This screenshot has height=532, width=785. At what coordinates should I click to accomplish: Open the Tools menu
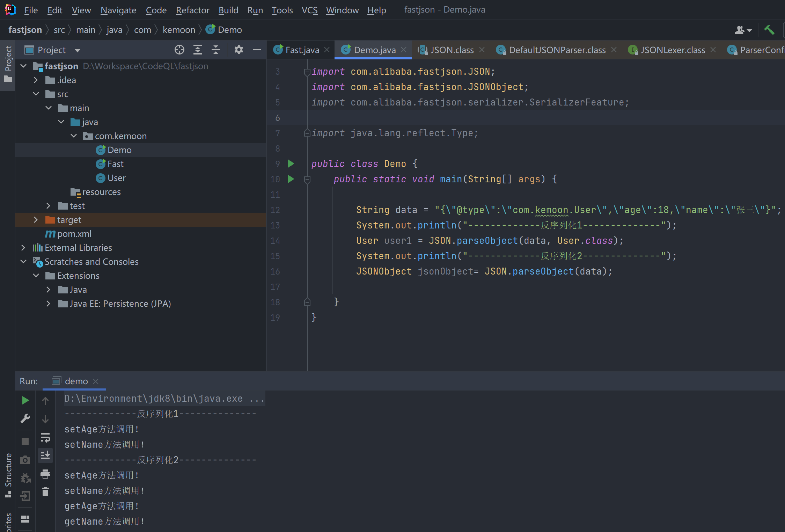click(x=282, y=10)
